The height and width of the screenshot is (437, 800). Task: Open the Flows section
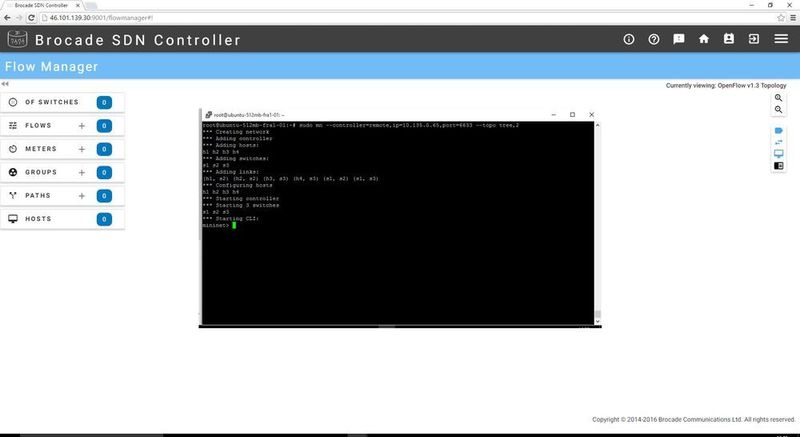[62, 125]
